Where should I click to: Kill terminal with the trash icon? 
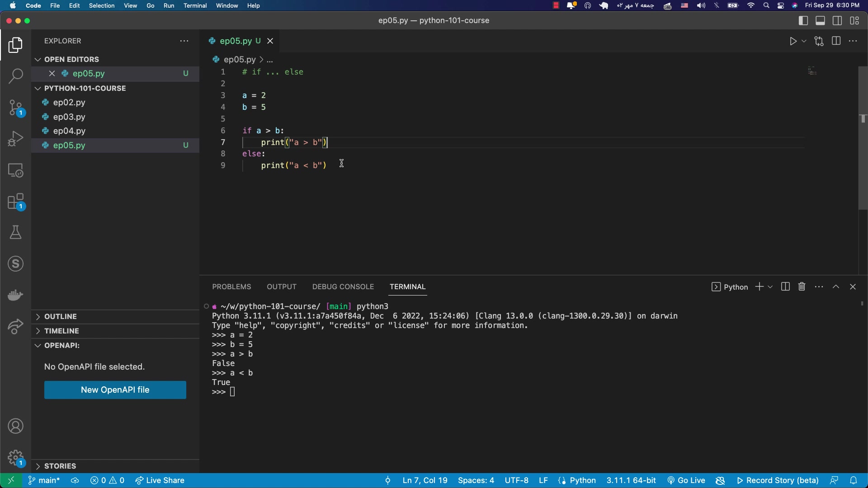coord(802,287)
